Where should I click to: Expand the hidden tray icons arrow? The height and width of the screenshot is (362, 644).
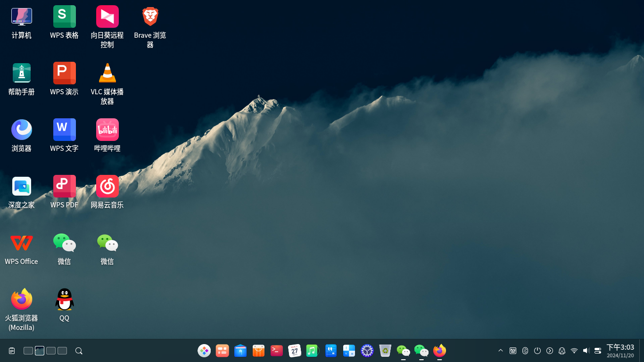[x=501, y=351]
